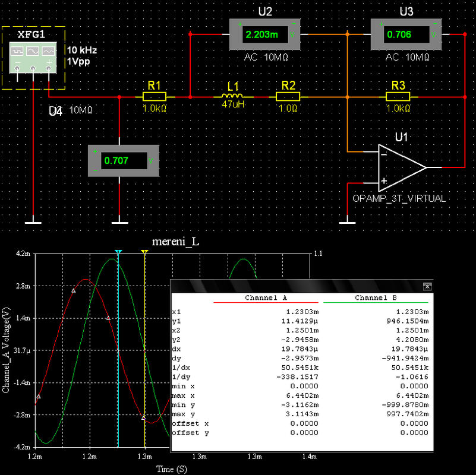The image size is (476, 475).
Task: Click the ground symbol under the function generator
Action: point(33,223)
